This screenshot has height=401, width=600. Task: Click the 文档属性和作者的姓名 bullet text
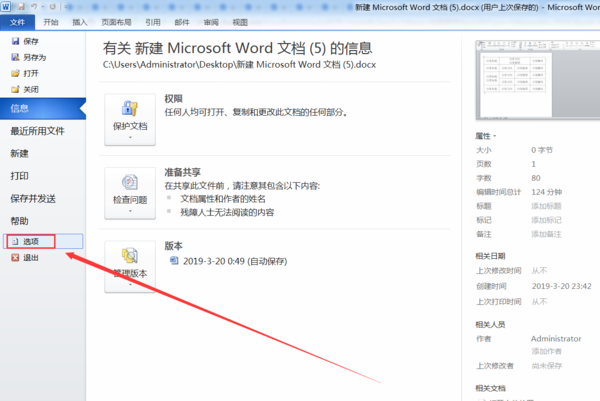(223, 199)
